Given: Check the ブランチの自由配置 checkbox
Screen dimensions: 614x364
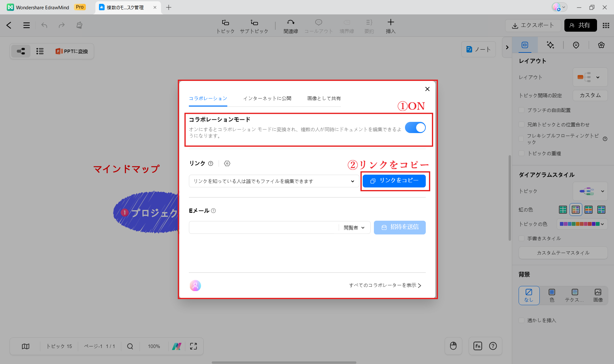Looking at the screenshot, I should [521, 110].
